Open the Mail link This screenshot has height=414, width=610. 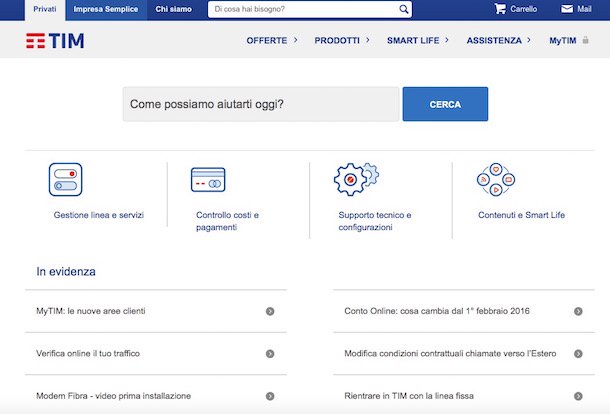[584, 9]
